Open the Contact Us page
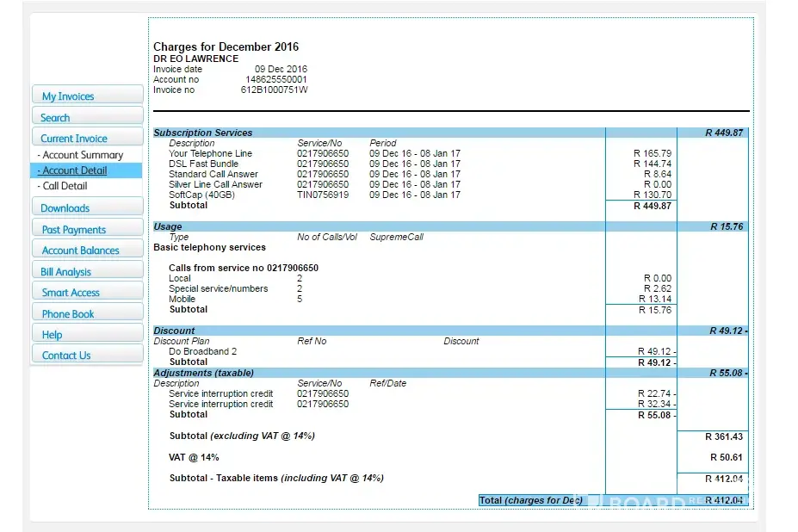 [x=86, y=356]
